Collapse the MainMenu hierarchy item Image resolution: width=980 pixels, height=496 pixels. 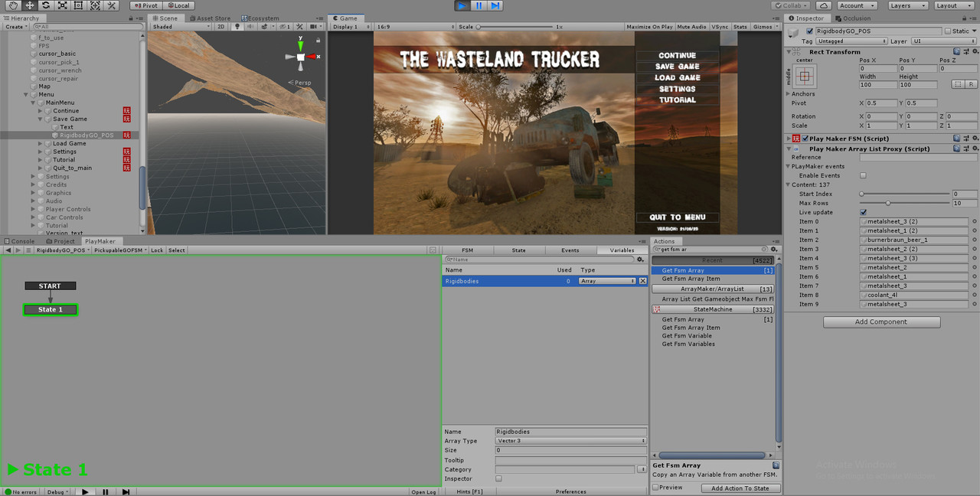point(34,103)
